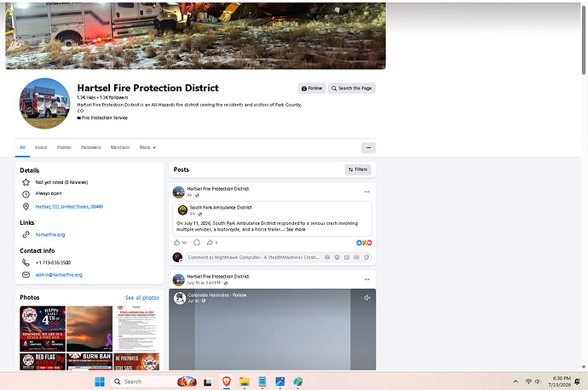Screen dimensions: 588x390
Task: Attach a photo to the comment
Action: click(x=347, y=257)
